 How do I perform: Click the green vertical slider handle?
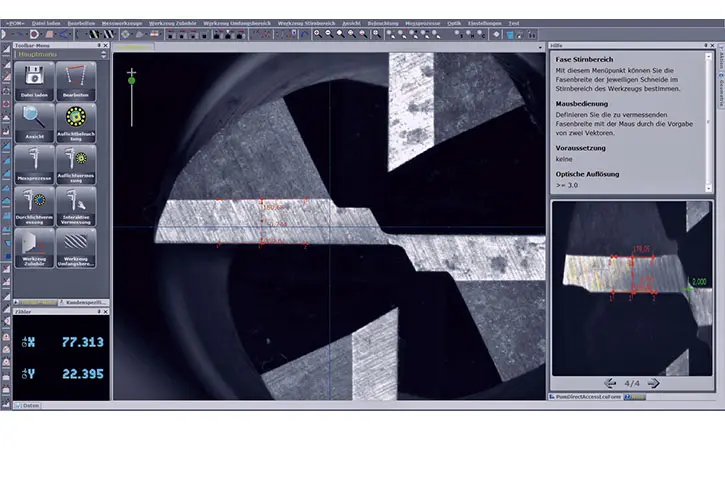(x=131, y=80)
